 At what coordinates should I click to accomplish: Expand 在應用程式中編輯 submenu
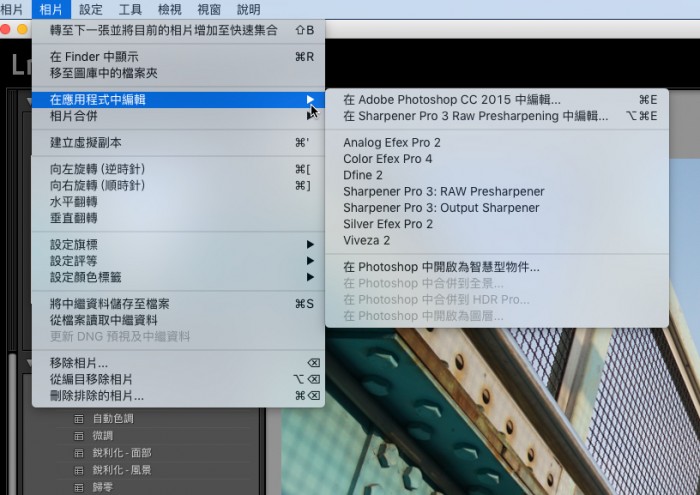click(x=179, y=100)
